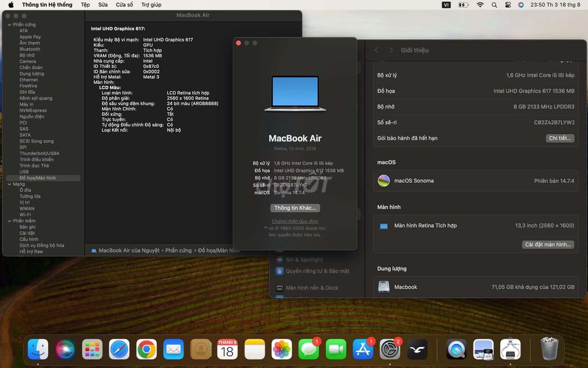Open Siri & Spotlight settings
Screen dimensions: 588x368
299,260
